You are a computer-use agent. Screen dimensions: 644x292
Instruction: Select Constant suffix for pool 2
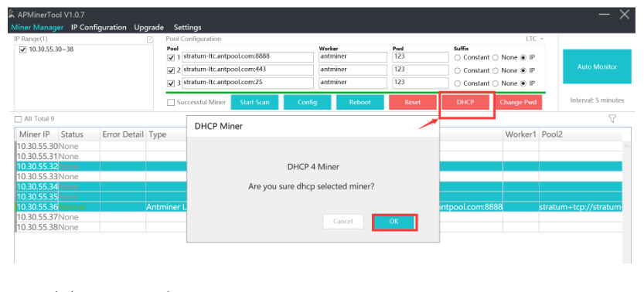tap(458, 70)
